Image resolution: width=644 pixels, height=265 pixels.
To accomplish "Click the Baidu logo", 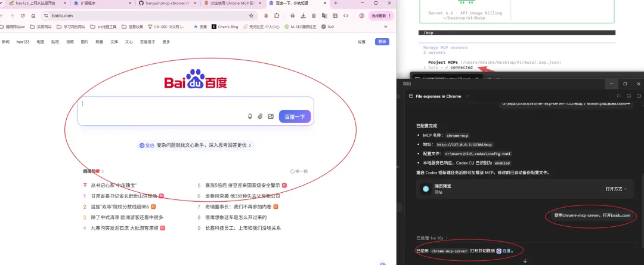I will (196, 79).
